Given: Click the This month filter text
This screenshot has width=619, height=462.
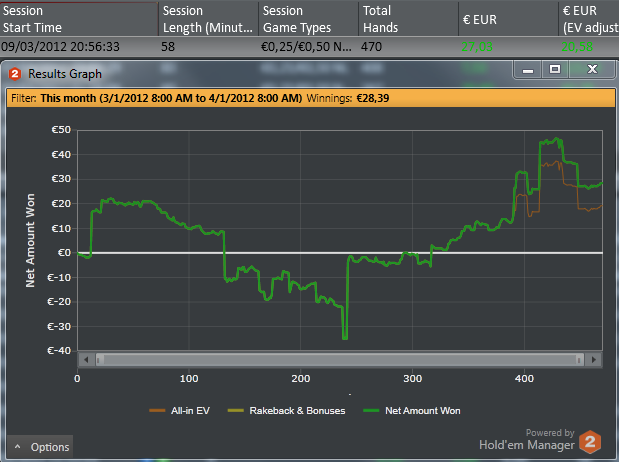Looking at the screenshot, I should 171,98.
